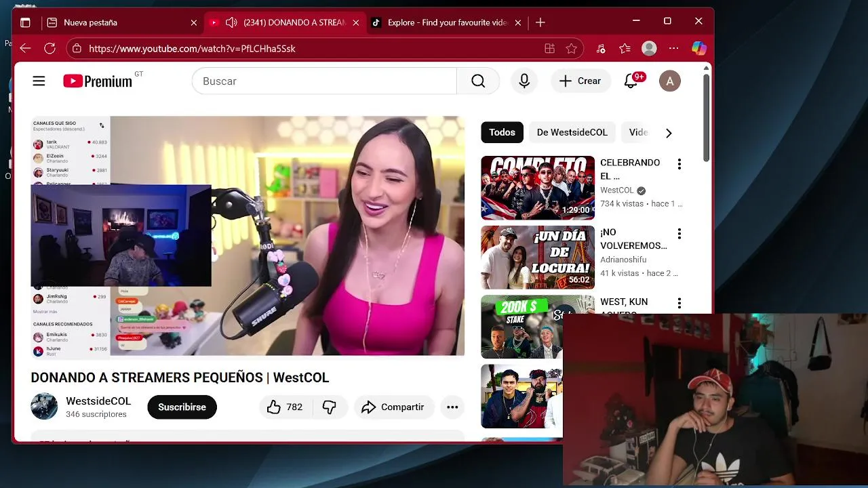Open the 200K$ Stake video thumbnail
Screen dimensions: 868x488
tap(521, 327)
